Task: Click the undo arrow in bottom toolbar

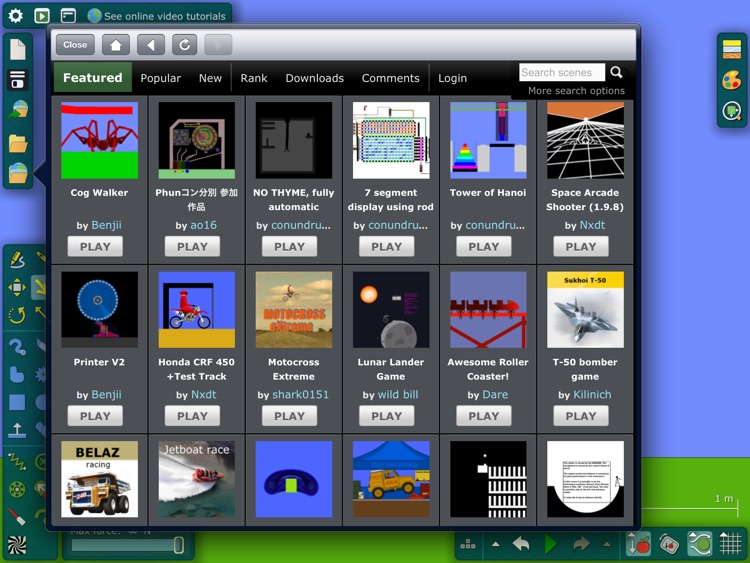Action: pyautogui.click(x=521, y=544)
